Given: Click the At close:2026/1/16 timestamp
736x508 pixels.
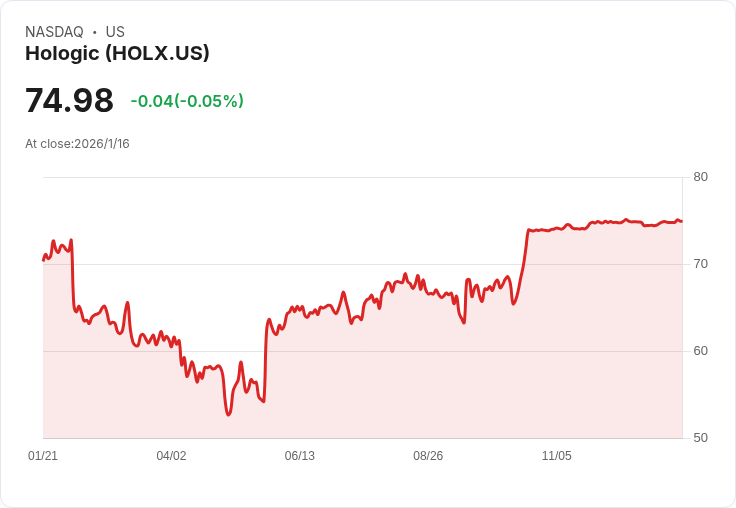Looking at the screenshot, I should [x=77, y=144].
